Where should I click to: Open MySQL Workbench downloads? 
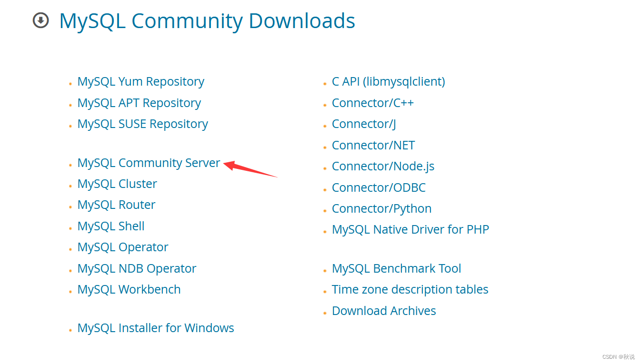129,289
